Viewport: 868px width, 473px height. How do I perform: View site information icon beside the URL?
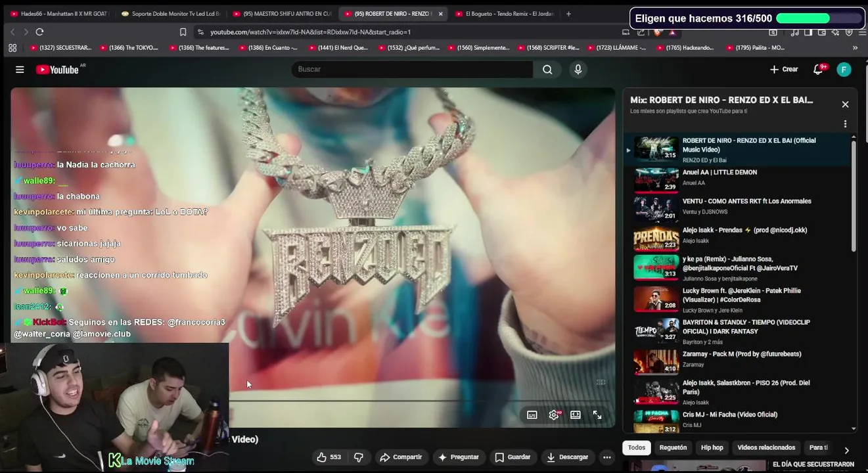[200, 32]
